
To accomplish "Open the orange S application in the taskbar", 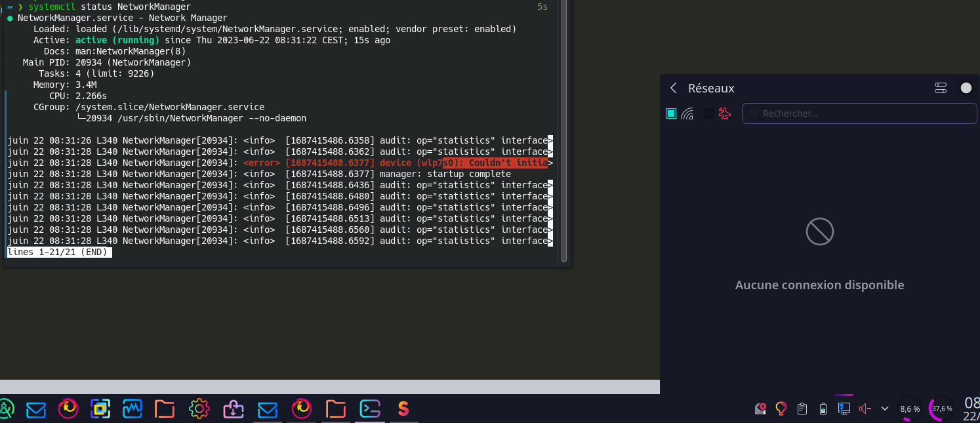I will pos(403,409).
